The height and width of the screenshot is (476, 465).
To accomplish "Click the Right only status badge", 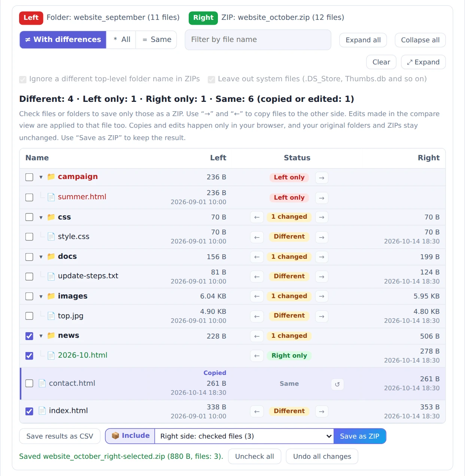I will 289,356.
